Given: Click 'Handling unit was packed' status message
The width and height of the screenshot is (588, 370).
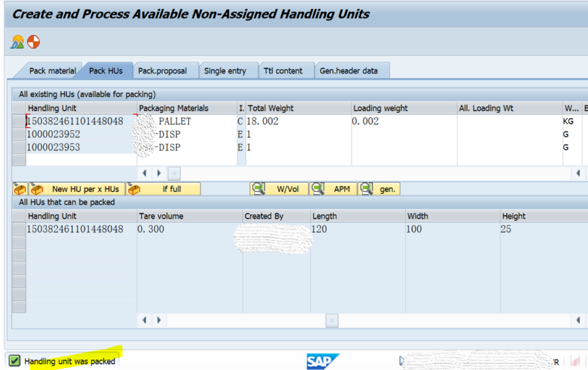Looking at the screenshot, I should pos(70,362).
